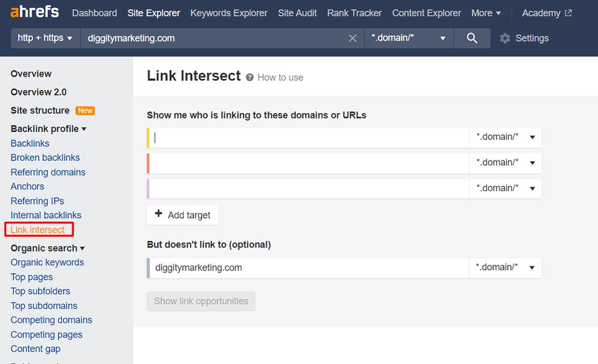Click the diggitymarketing.com exclusion field
The image size is (598, 364).
[x=310, y=268]
